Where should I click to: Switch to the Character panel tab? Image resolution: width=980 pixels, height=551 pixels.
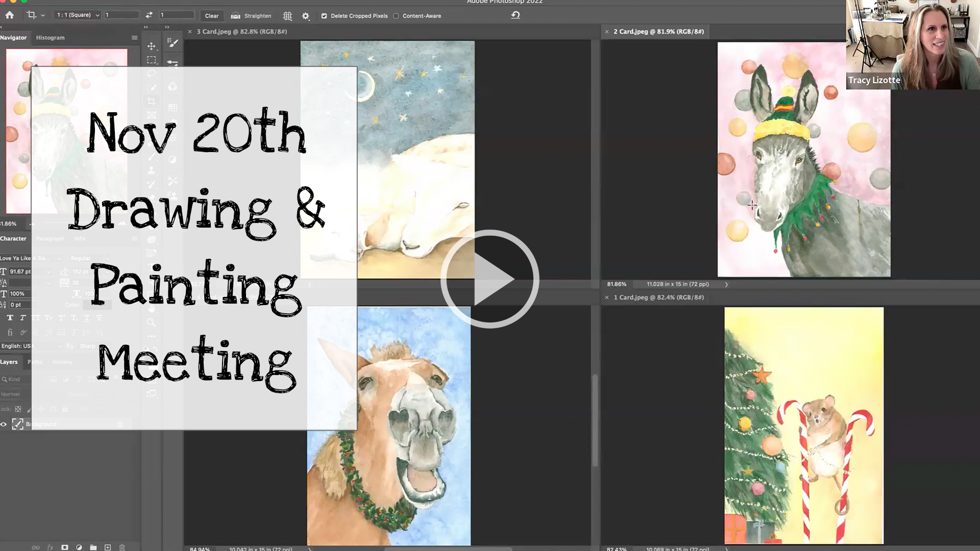coord(13,239)
